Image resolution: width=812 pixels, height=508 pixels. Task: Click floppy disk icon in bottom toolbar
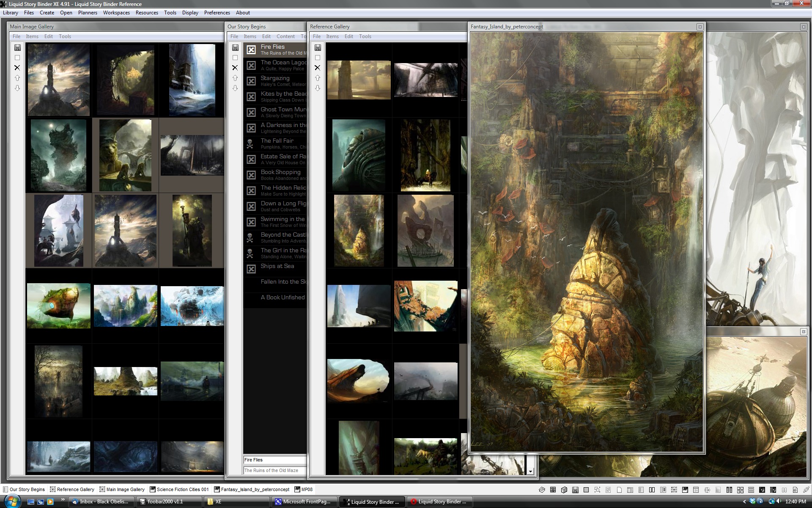tap(575, 490)
